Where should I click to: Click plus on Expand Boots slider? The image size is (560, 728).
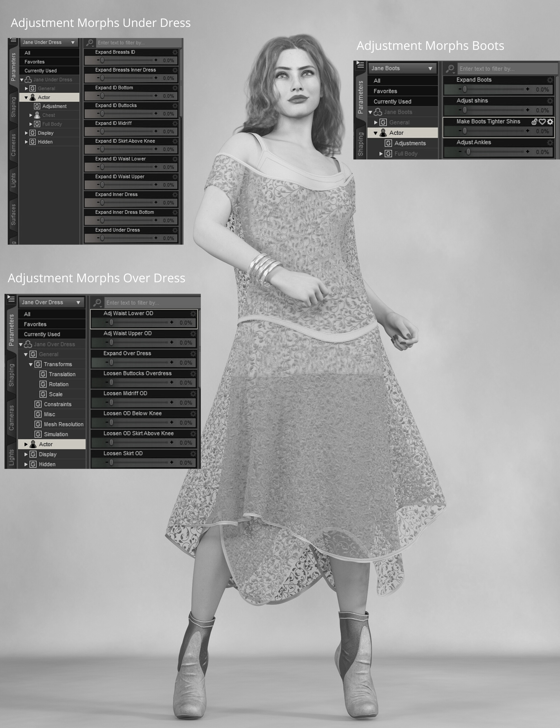(528, 89)
